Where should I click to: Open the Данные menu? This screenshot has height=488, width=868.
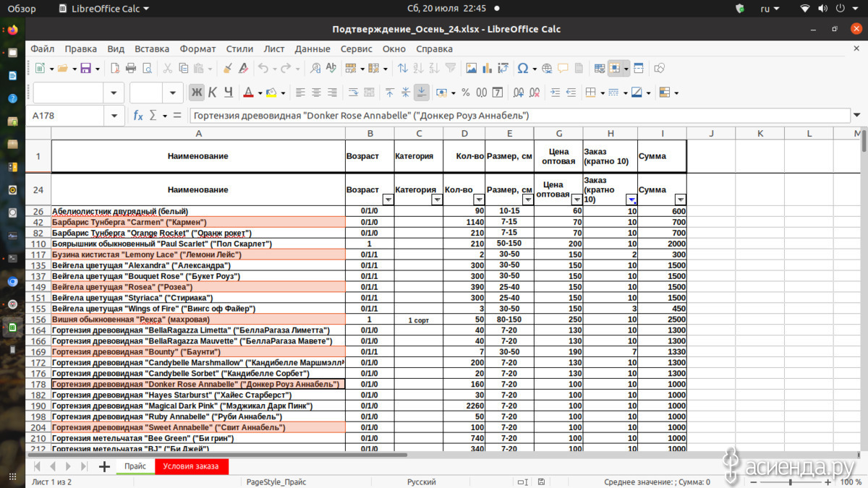click(312, 48)
